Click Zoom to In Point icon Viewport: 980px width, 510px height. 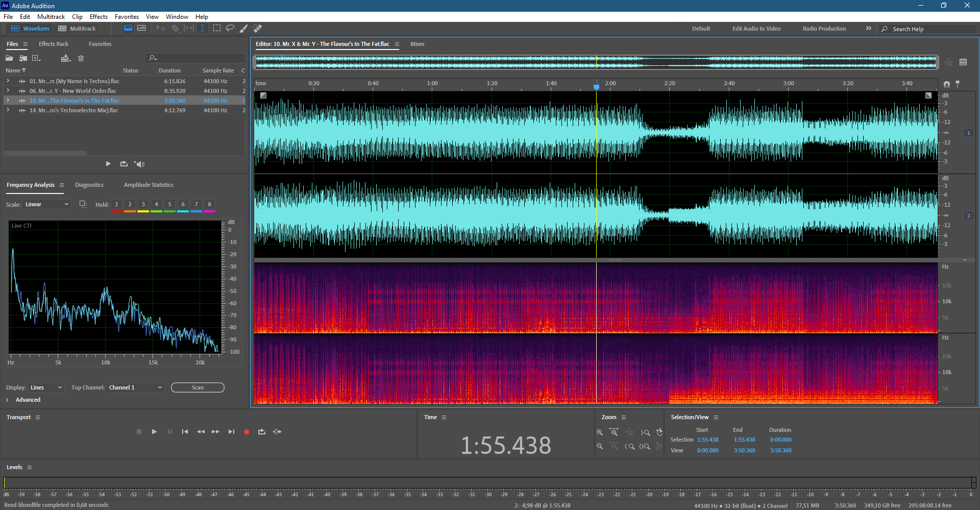(x=630, y=446)
